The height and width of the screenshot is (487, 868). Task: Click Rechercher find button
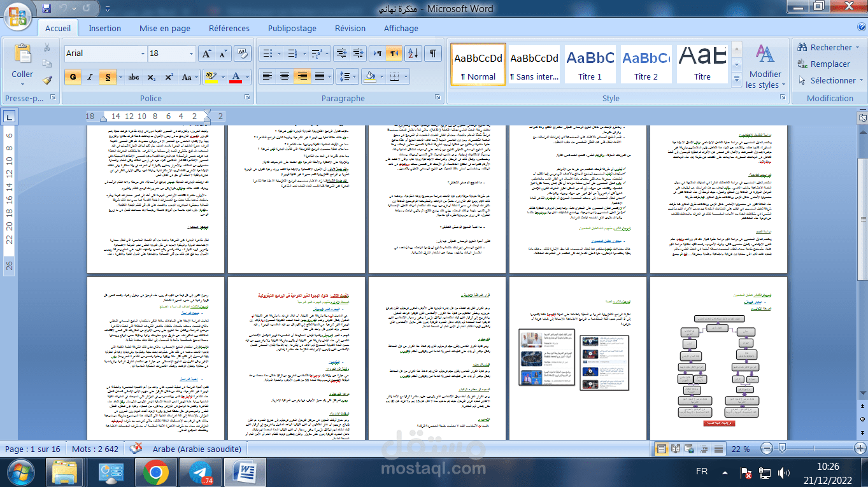pyautogui.click(x=829, y=47)
